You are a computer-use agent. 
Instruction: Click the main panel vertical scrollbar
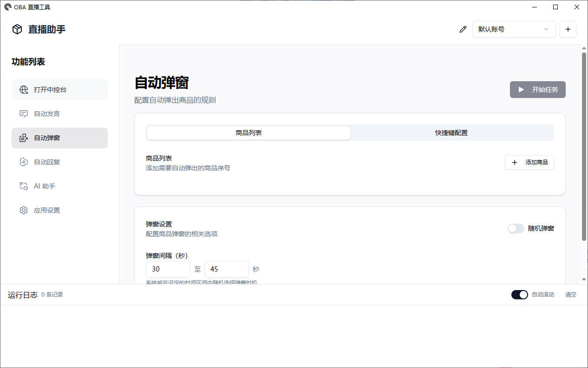pos(584,146)
